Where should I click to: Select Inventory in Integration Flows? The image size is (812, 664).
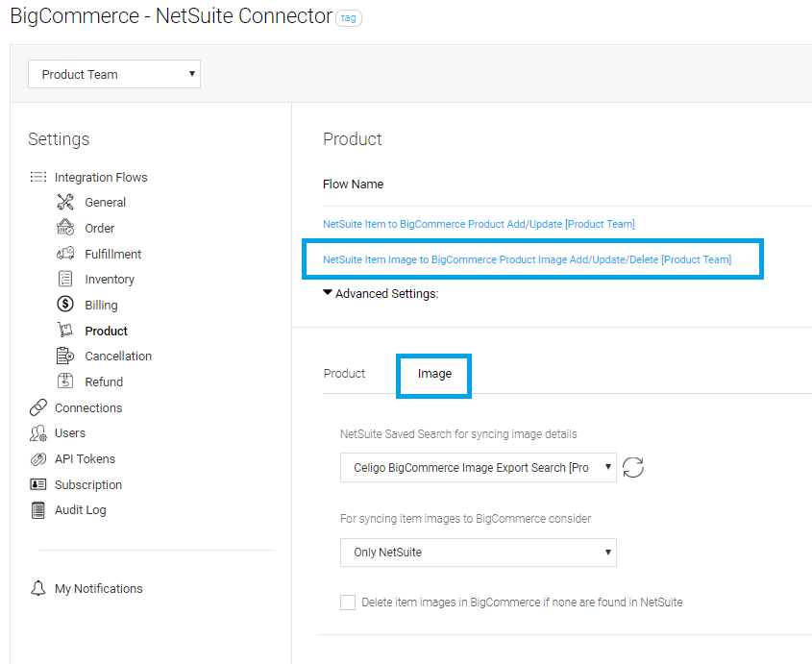pos(110,280)
